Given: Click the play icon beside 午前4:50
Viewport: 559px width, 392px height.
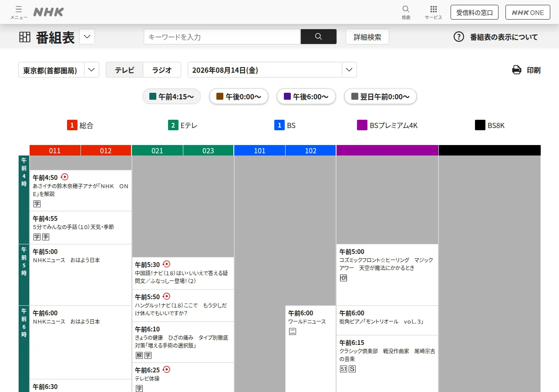Looking at the screenshot, I should click(64, 177).
